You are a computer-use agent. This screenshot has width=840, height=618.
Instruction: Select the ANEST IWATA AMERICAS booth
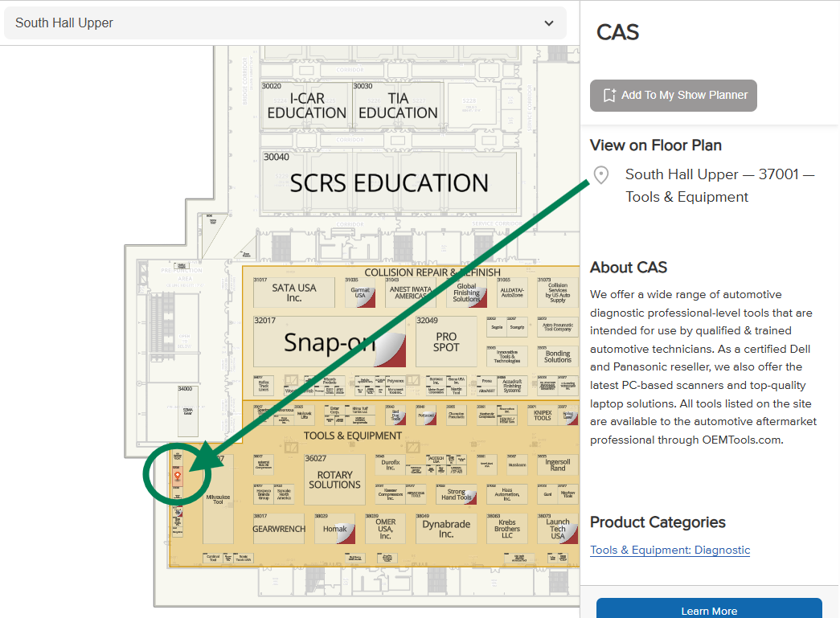pyautogui.click(x=410, y=293)
